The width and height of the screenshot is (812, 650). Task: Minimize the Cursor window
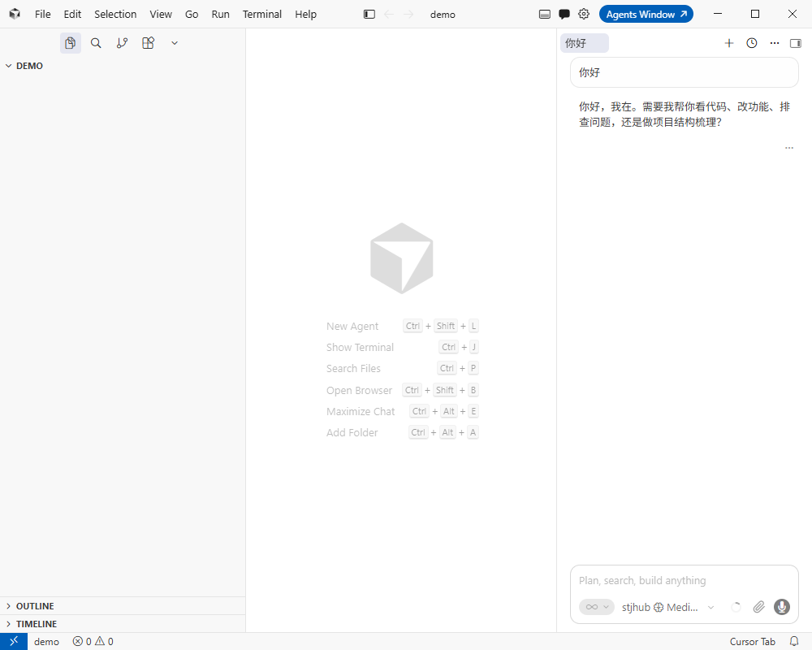[x=718, y=14]
